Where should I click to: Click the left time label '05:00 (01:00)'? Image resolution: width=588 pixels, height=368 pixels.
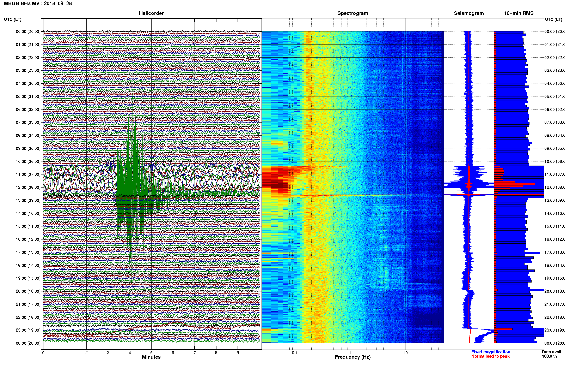point(28,96)
